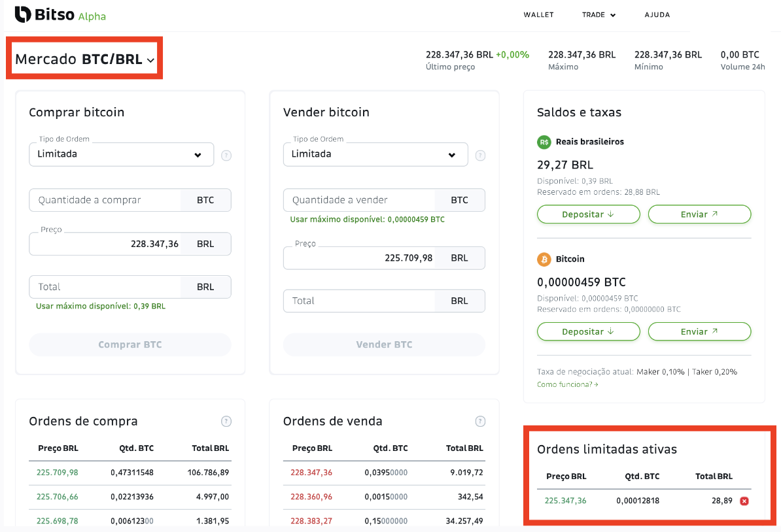781x532 pixels.
Task: Click the 29,27 BRL balance
Action: click(x=565, y=165)
